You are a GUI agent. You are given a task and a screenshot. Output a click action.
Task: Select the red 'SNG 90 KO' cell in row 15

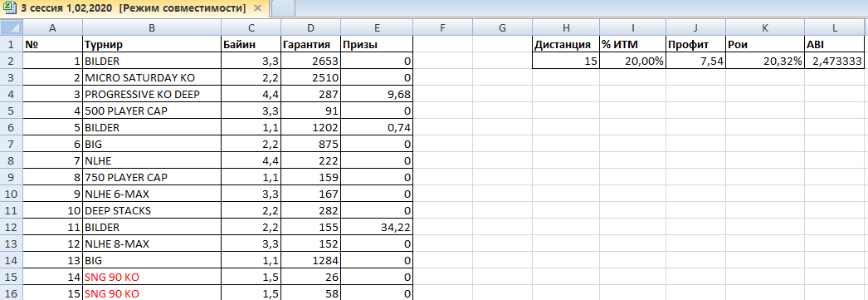point(152,278)
